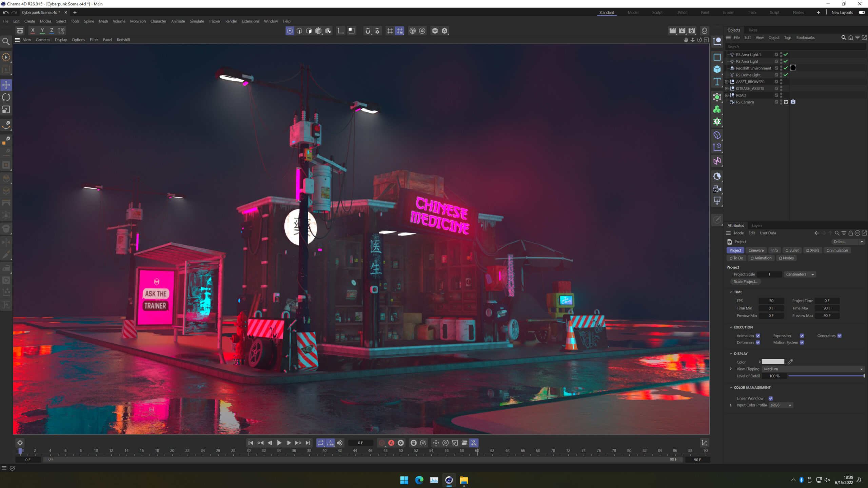Go to start of animation

coord(251,443)
